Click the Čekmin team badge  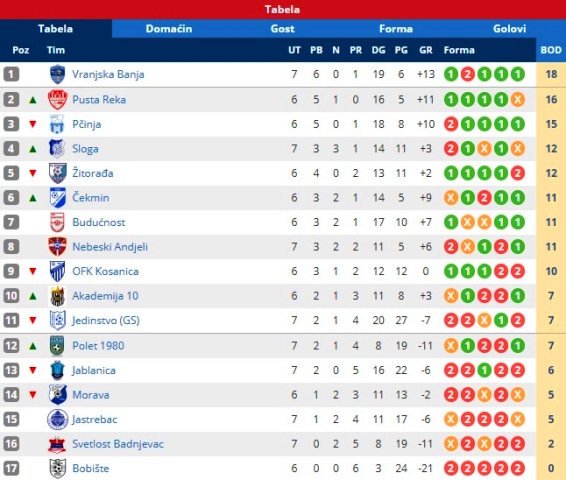[x=57, y=198]
